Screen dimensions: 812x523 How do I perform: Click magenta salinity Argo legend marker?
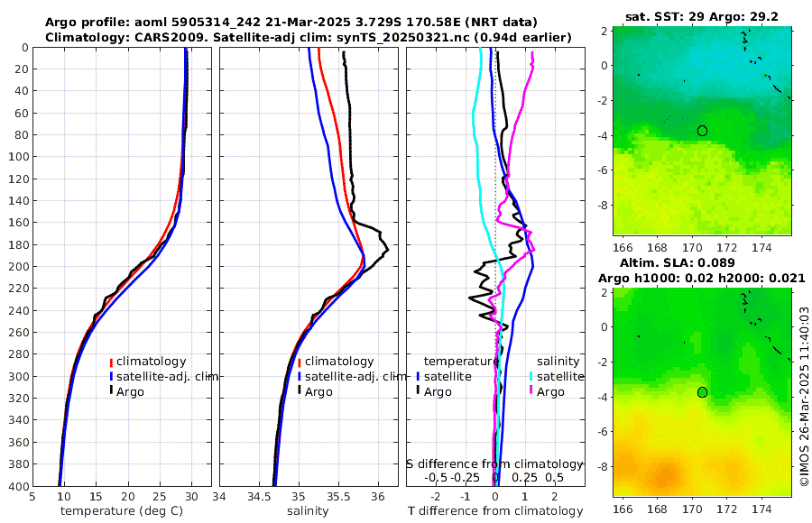coord(531,391)
